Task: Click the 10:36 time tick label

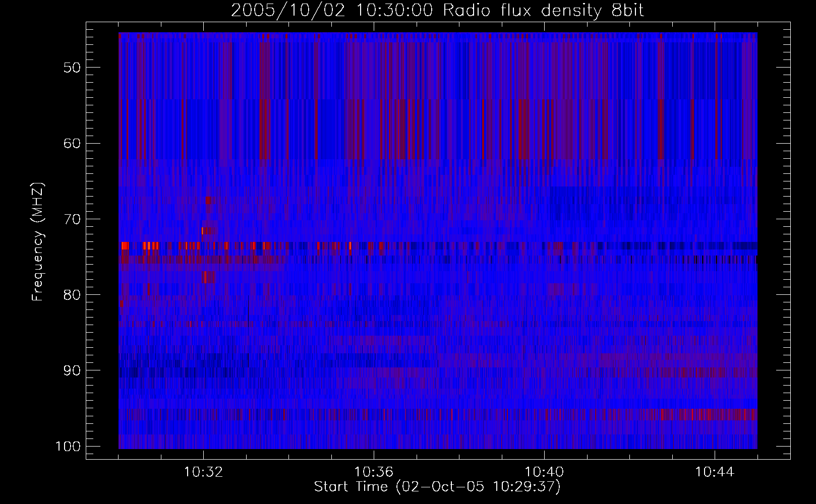Action: point(374,472)
